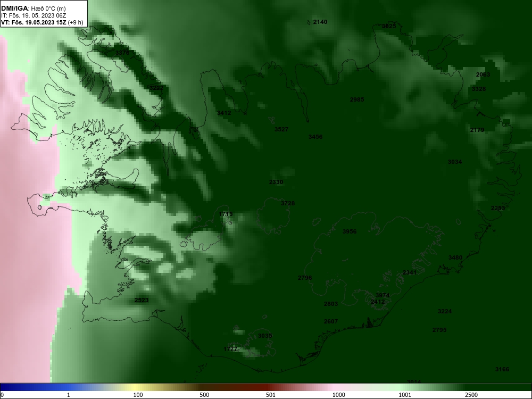
Task: Click the map value 3456
Action: point(315,137)
